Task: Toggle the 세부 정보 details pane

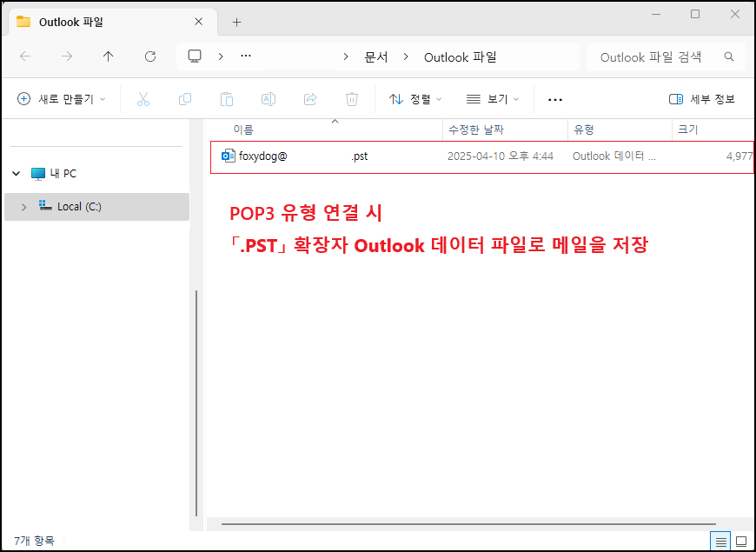Action: (702, 99)
